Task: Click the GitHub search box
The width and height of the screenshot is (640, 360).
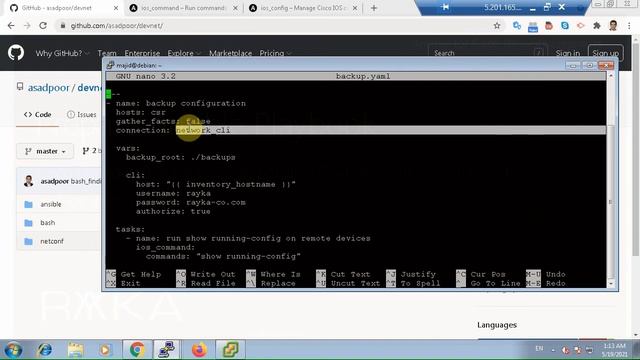Action: tap(488, 53)
